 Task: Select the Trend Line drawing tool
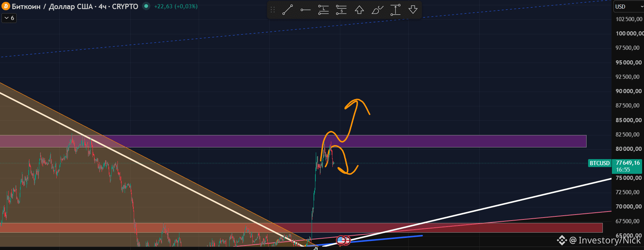pyautogui.click(x=287, y=10)
